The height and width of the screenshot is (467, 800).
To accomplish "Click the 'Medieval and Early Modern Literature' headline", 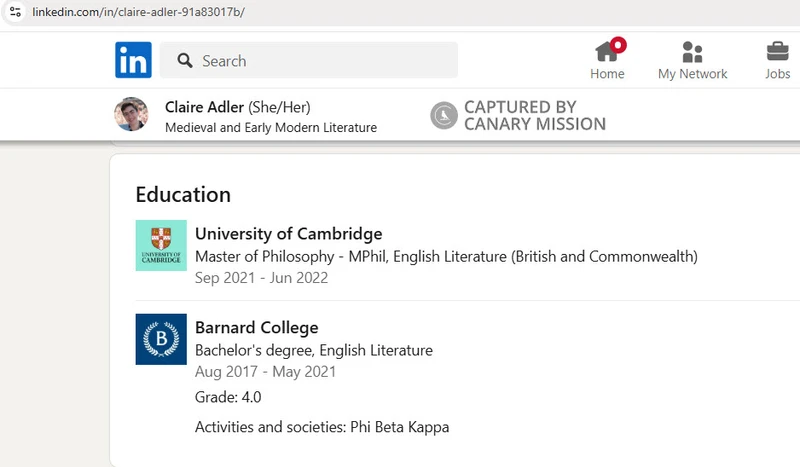I will pyautogui.click(x=271, y=128).
